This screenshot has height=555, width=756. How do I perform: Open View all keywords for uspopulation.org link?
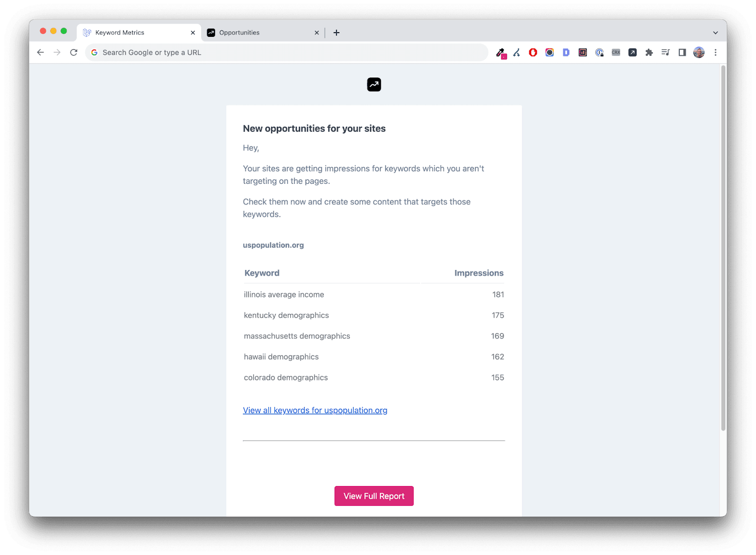(x=315, y=410)
